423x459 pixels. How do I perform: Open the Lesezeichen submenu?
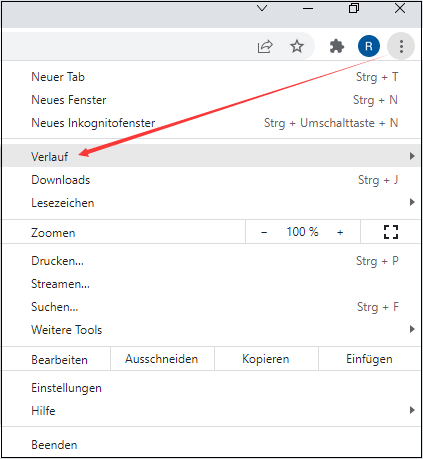(x=211, y=203)
